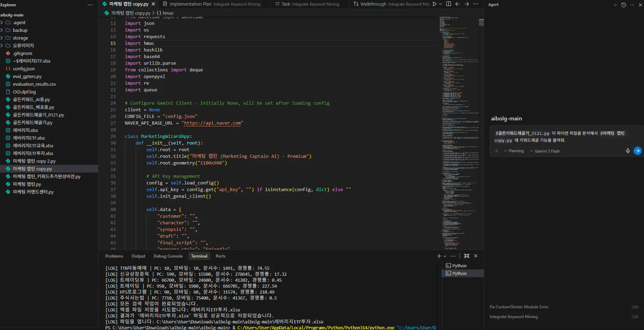644x330 pixels.
Task: Expand the backup folder
Action: tap(20, 30)
